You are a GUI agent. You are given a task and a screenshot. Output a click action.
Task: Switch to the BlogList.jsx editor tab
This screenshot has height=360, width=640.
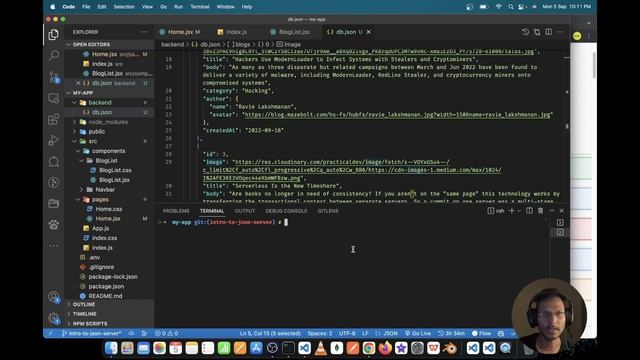pos(294,32)
